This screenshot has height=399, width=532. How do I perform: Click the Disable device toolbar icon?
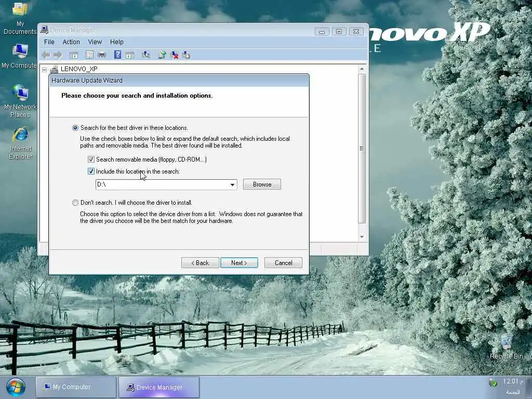(186, 55)
